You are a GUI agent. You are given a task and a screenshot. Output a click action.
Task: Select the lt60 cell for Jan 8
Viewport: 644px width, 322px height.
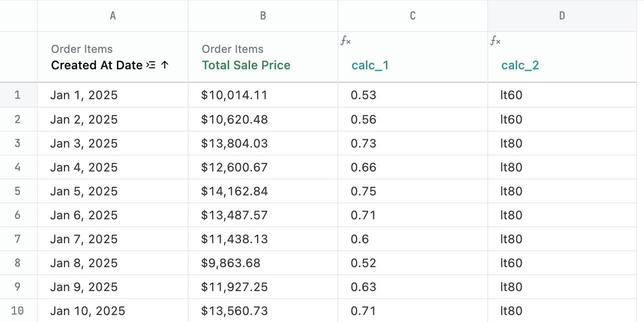pyautogui.click(x=511, y=263)
